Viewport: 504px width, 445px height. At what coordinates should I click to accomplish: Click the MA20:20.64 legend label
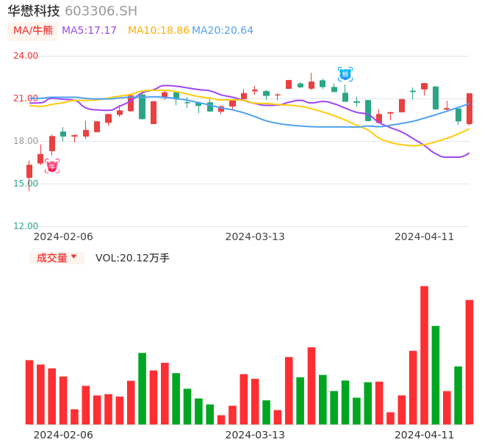[x=223, y=31]
